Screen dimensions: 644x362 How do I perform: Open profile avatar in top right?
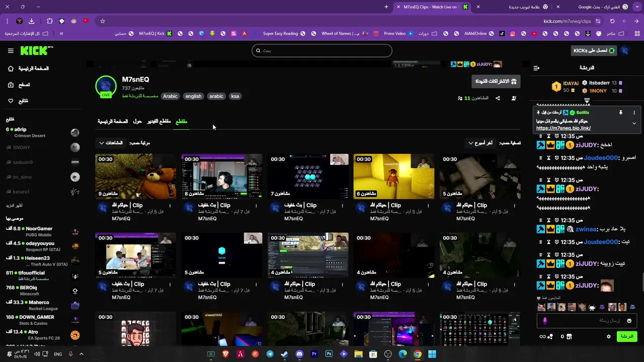625,51
